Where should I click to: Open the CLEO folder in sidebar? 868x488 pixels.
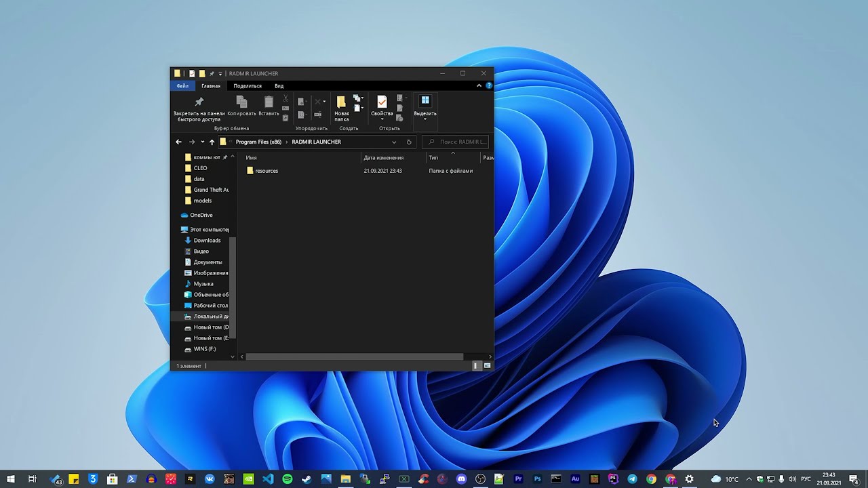[x=200, y=168]
